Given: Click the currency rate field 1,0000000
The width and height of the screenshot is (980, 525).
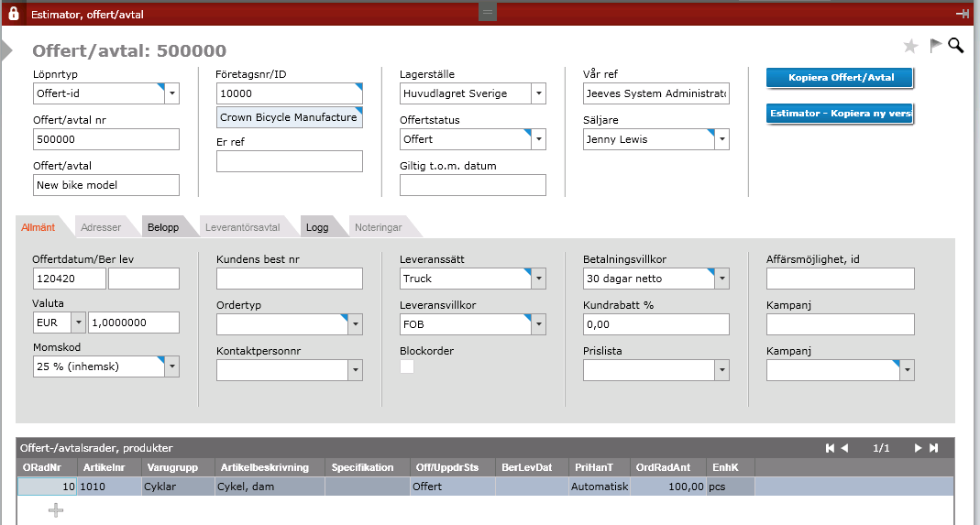Looking at the screenshot, I should [x=134, y=323].
